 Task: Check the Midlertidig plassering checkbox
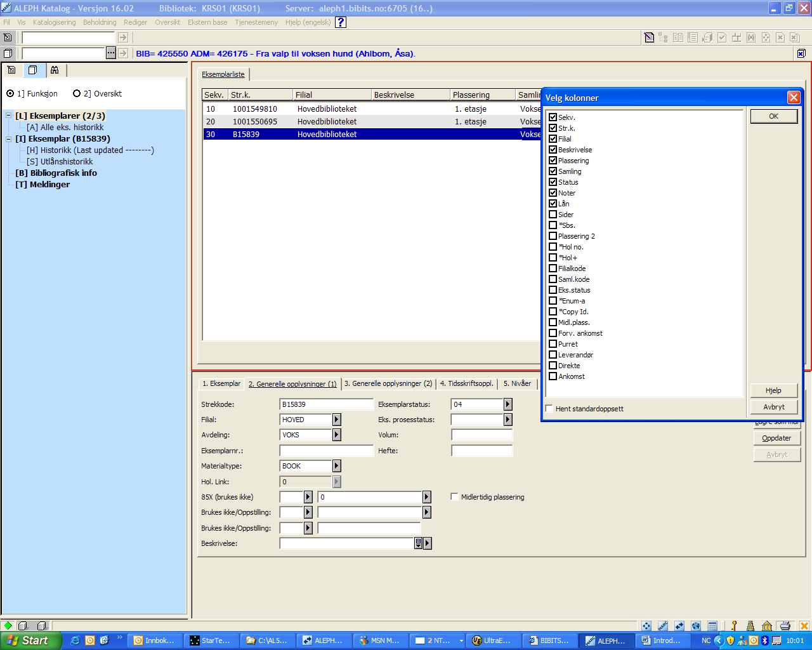(454, 497)
